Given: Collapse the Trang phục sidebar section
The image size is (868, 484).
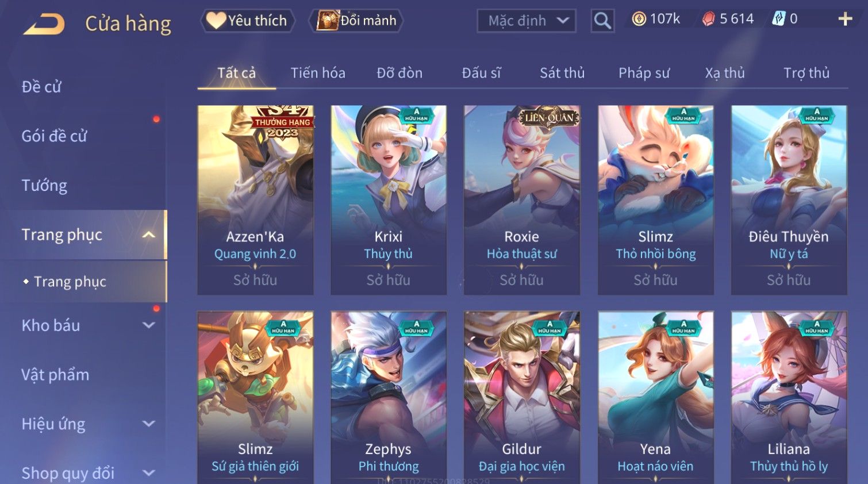Looking at the screenshot, I should [x=148, y=235].
